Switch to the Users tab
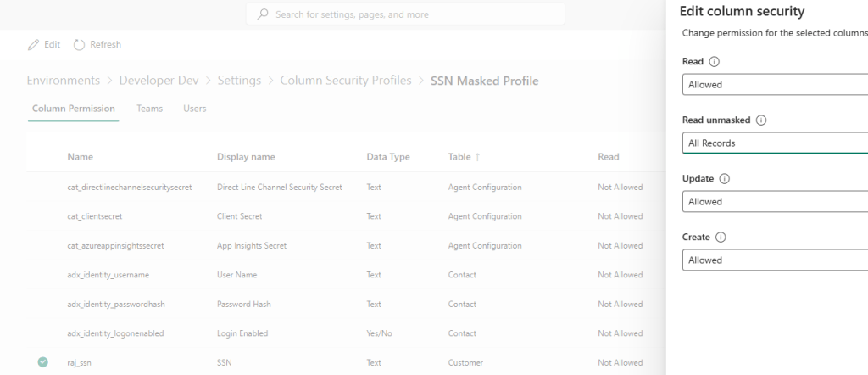Viewport: 868px width, 375px height. point(194,109)
